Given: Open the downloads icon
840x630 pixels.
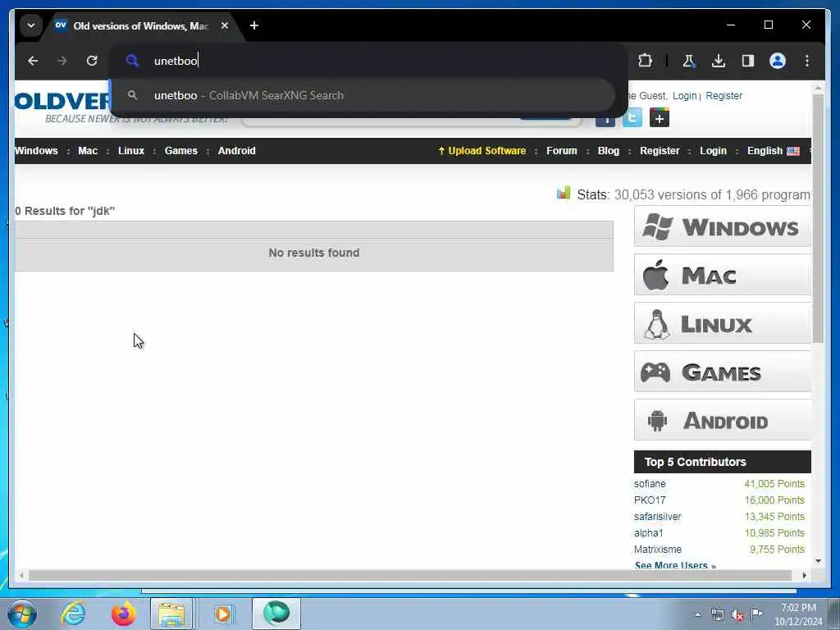Looking at the screenshot, I should (719, 61).
